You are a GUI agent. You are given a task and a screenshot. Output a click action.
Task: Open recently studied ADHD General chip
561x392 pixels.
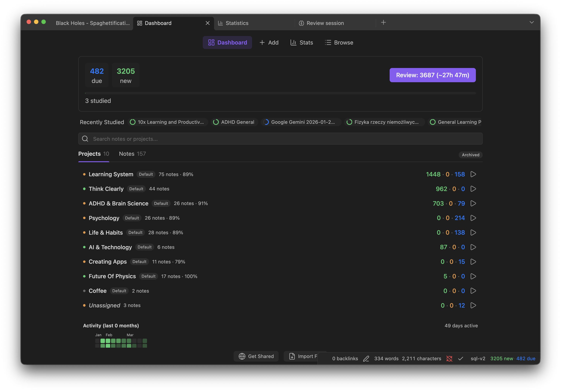234,122
